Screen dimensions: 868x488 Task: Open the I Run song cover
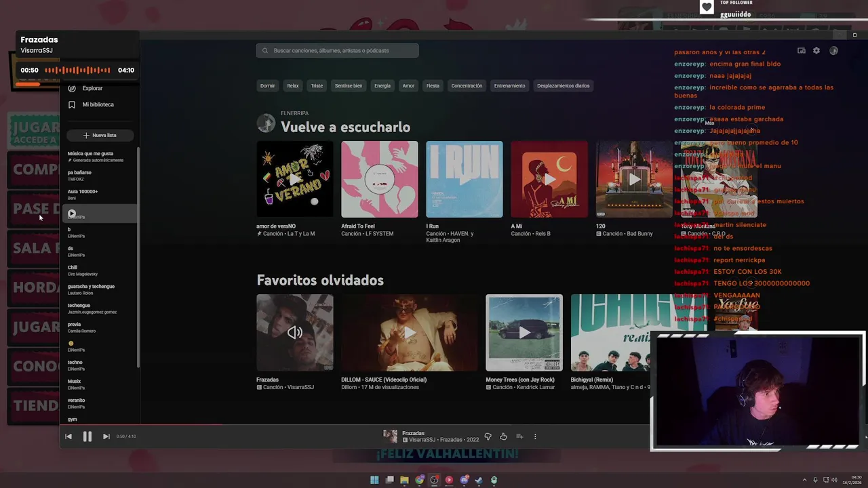(x=465, y=179)
